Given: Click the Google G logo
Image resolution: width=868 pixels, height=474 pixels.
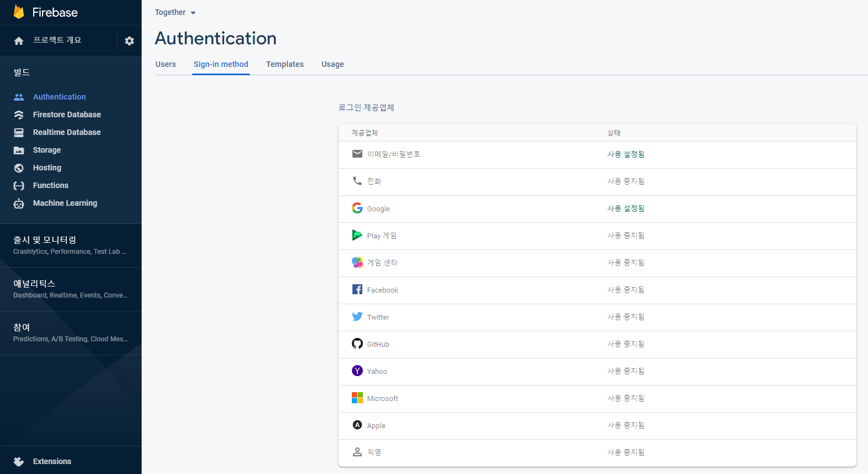Looking at the screenshot, I should pyautogui.click(x=357, y=208).
